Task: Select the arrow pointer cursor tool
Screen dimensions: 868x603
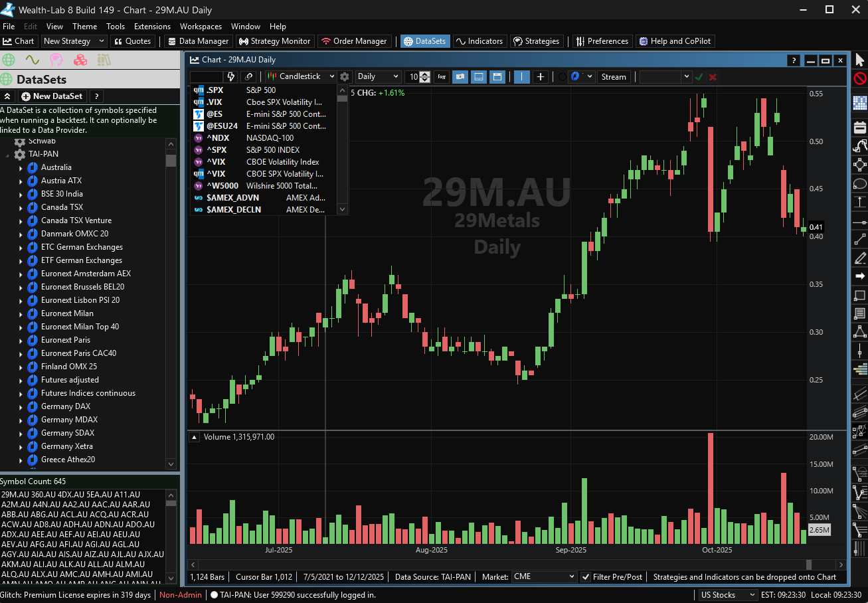Action: 859,60
